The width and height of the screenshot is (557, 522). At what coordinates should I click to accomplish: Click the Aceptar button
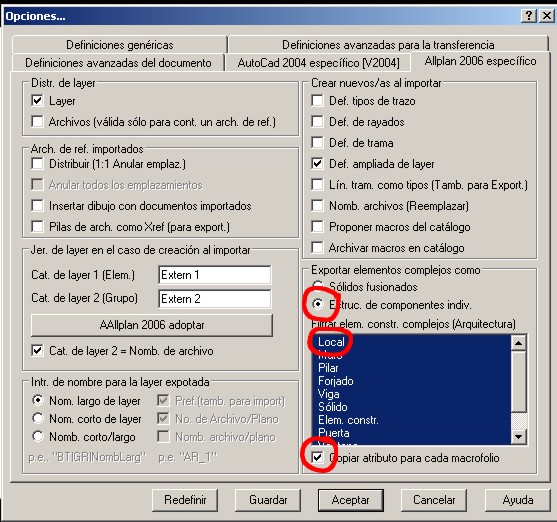351,500
